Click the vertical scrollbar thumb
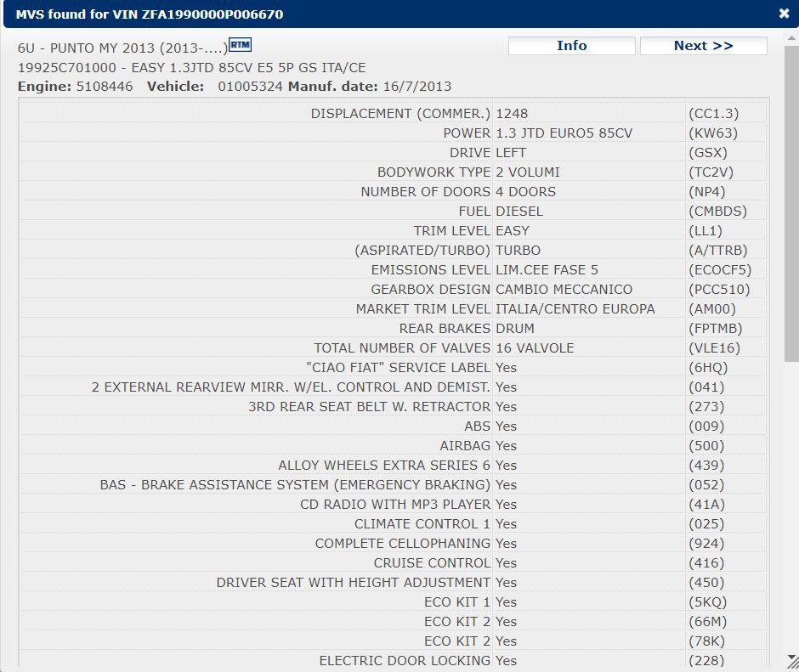 [791, 204]
